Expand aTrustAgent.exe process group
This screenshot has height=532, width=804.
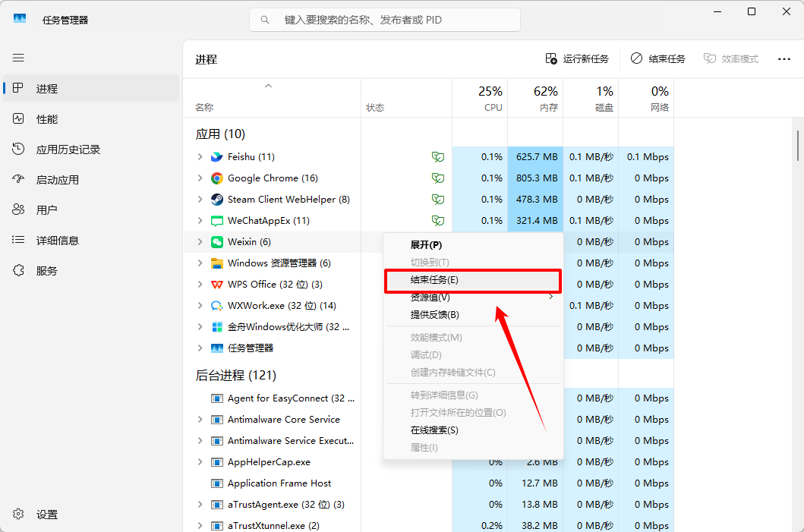click(200, 505)
